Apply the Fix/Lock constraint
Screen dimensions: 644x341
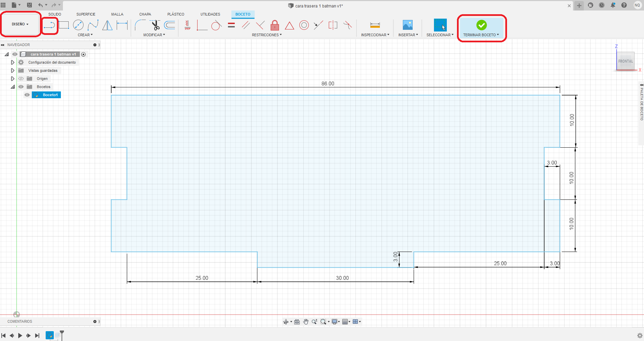(275, 25)
